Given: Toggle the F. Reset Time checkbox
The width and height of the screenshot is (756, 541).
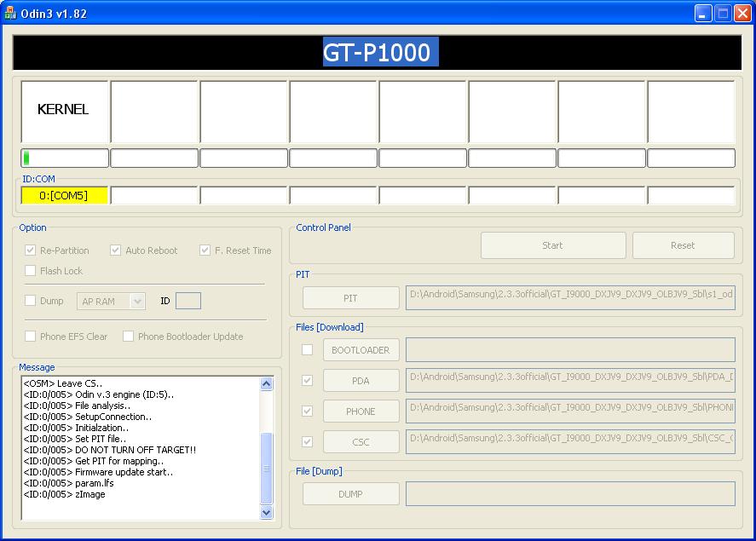Looking at the screenshot, I should tap(205, 250).
